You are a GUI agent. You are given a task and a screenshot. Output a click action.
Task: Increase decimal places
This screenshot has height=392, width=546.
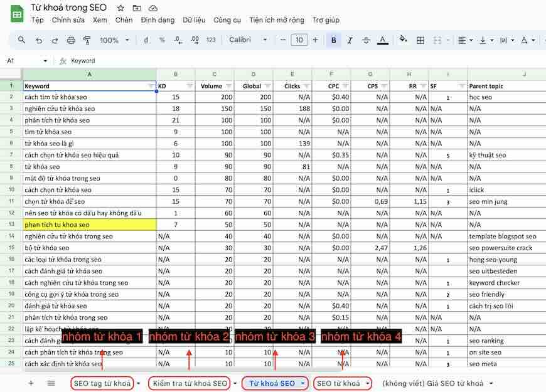pos(195,40)
